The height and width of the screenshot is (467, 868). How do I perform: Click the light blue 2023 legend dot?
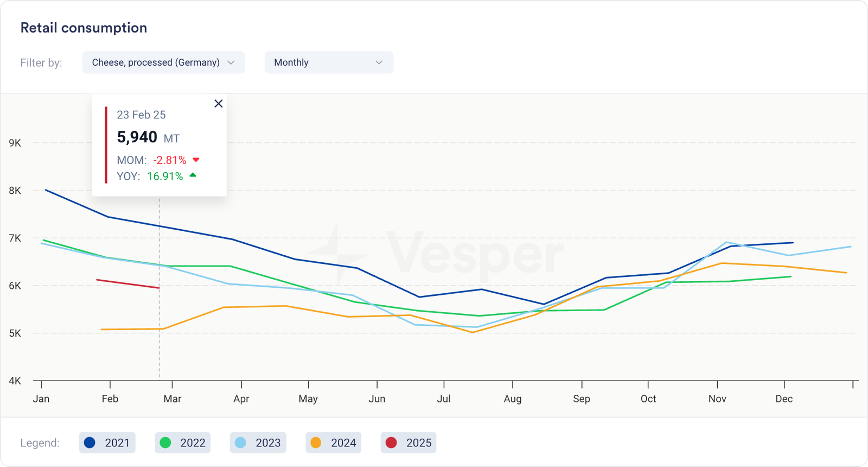click(x=240, y=443)
